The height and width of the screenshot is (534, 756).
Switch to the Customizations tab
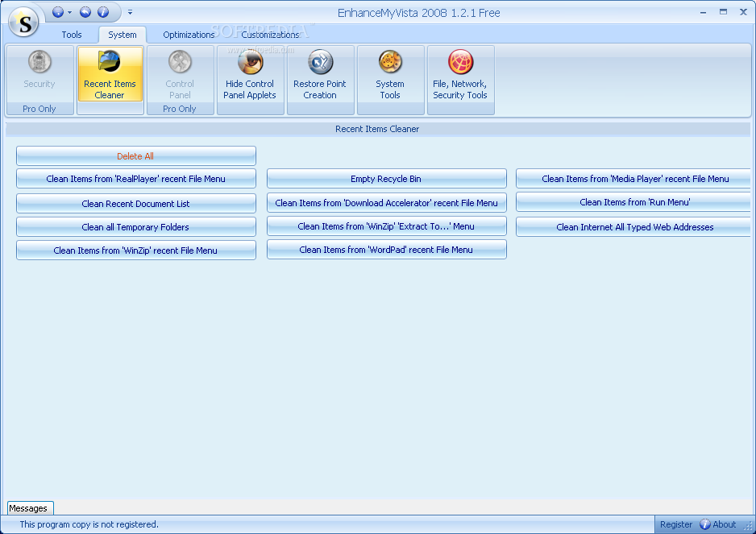tap(270, 35)
